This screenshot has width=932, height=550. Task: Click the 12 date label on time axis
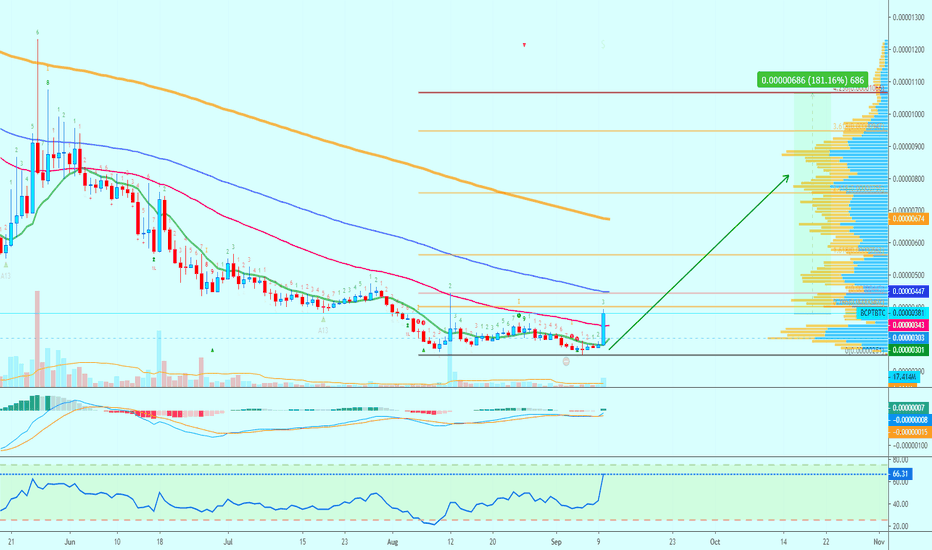(x=451, y=542)
